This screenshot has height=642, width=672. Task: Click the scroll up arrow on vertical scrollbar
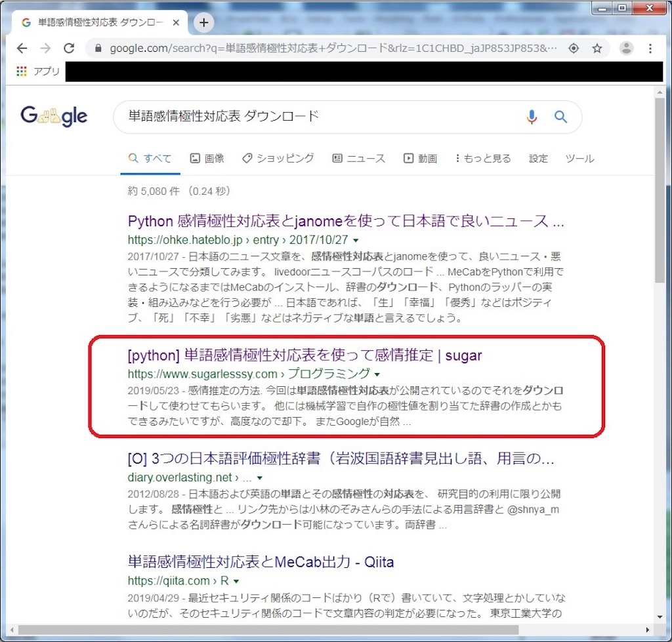[x=660, y=92]
